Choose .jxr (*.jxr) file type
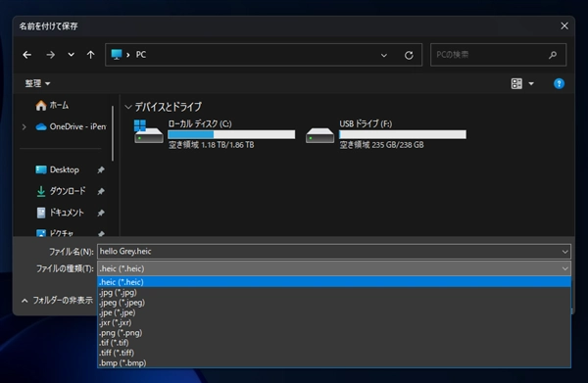Viewport: 588px width, 383px height. pyautogui.click(x=334, y=322)
